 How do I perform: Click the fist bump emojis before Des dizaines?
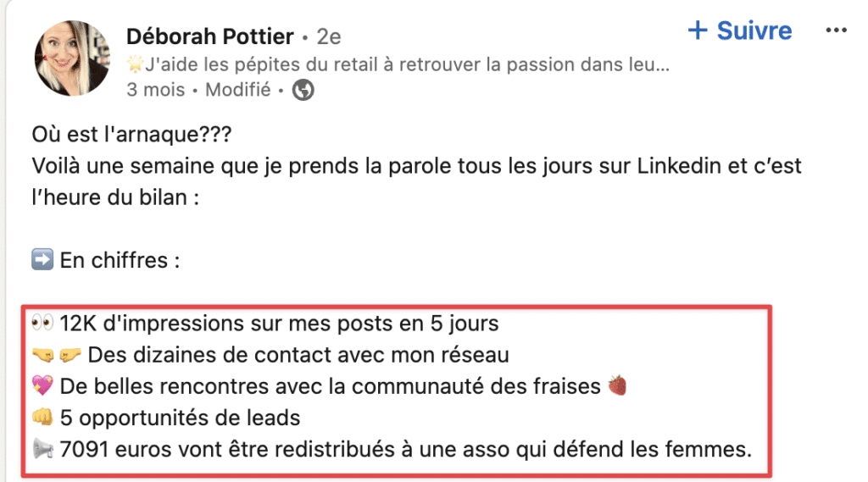pos(57,355)
